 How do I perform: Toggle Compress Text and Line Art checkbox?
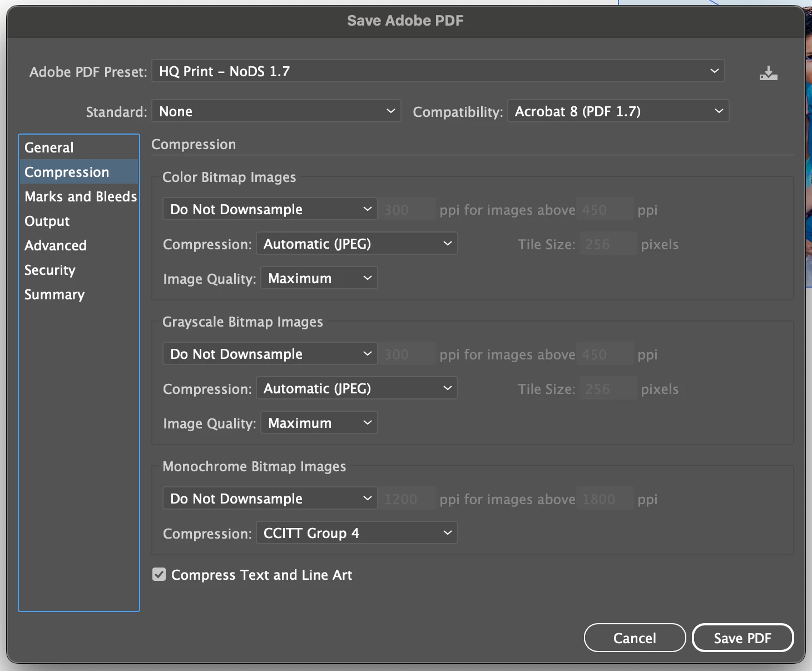159,575
